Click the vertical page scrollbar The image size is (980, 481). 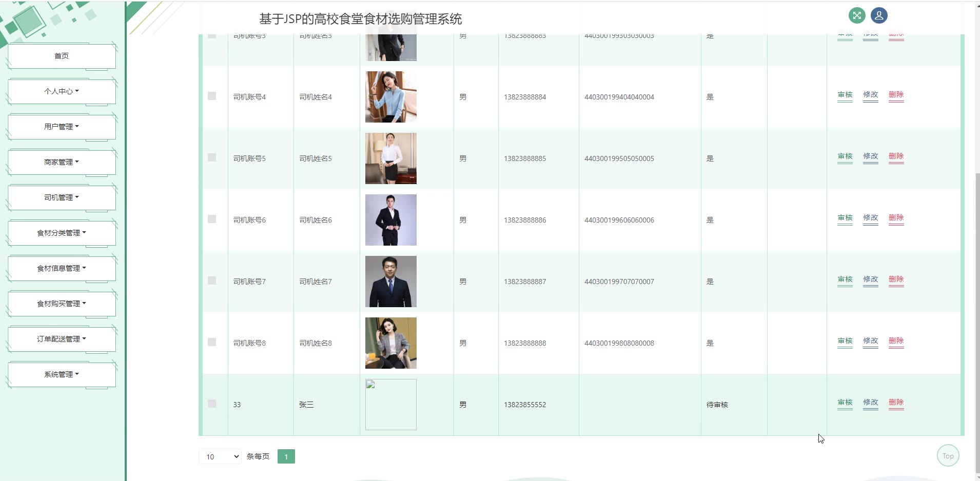coord(977,323)
